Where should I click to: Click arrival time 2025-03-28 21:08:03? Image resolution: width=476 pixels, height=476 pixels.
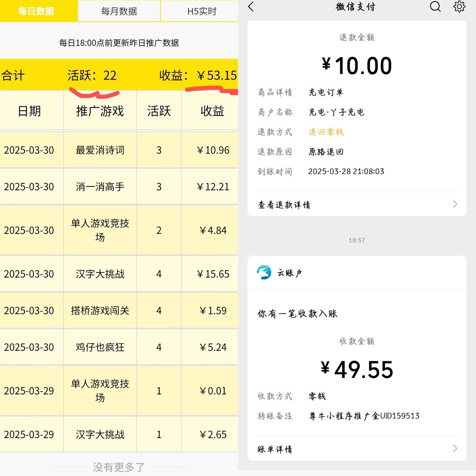[346, 171]
